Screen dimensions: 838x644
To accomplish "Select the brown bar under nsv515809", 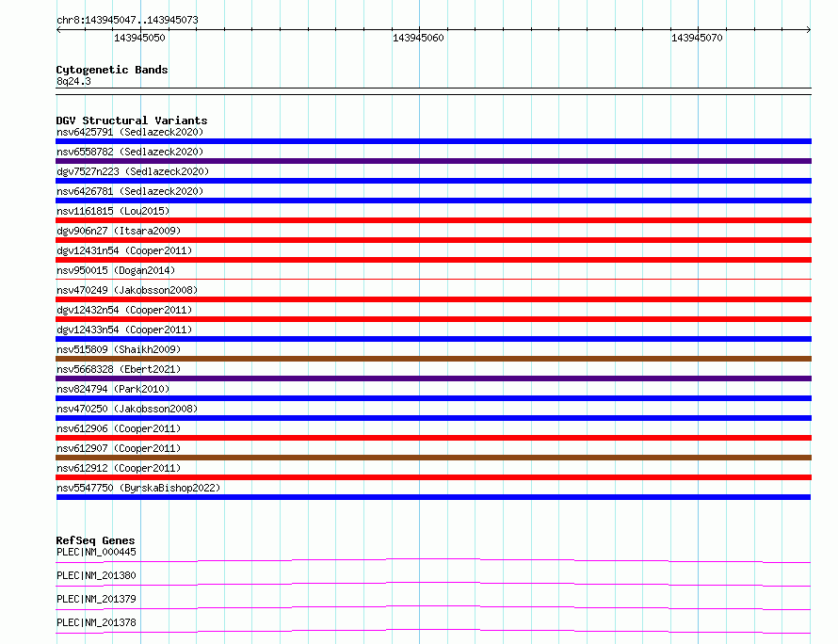I will tap(433, 359).
